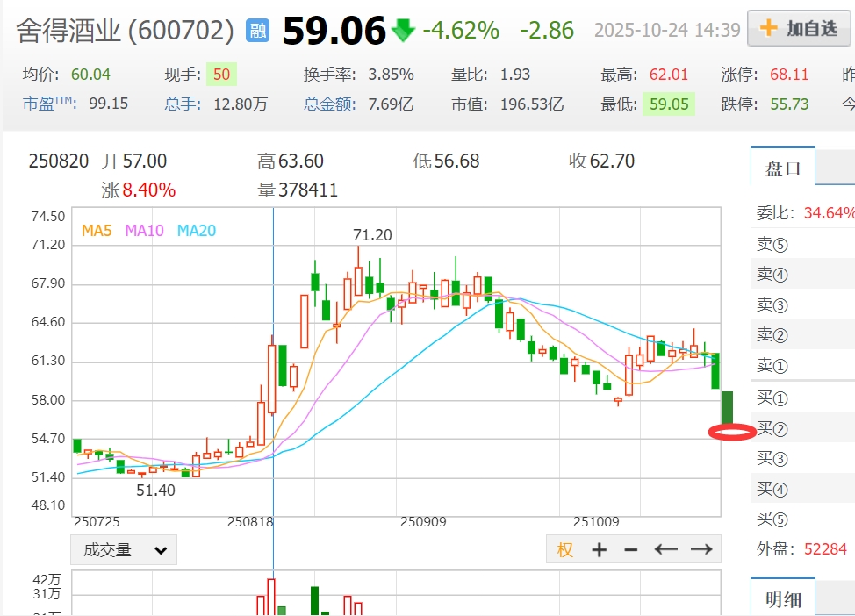
Task: Click the 251009 date axis label
Action: click(596, 522)
